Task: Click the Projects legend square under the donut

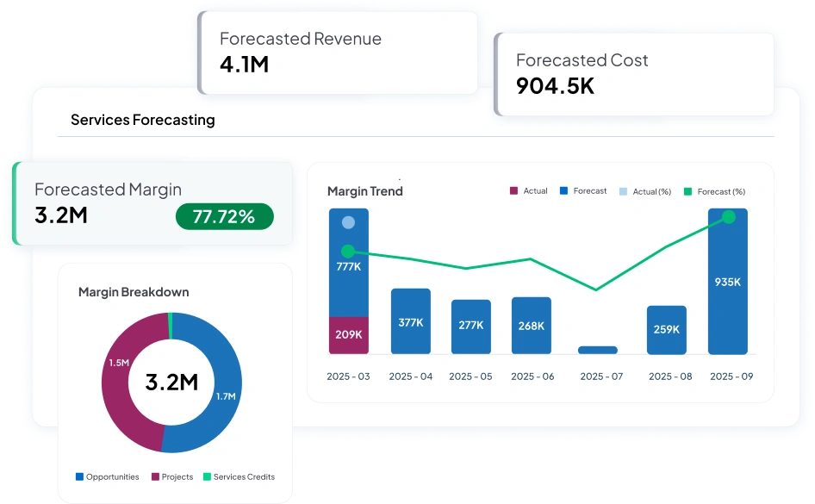Action: [155, 476]
